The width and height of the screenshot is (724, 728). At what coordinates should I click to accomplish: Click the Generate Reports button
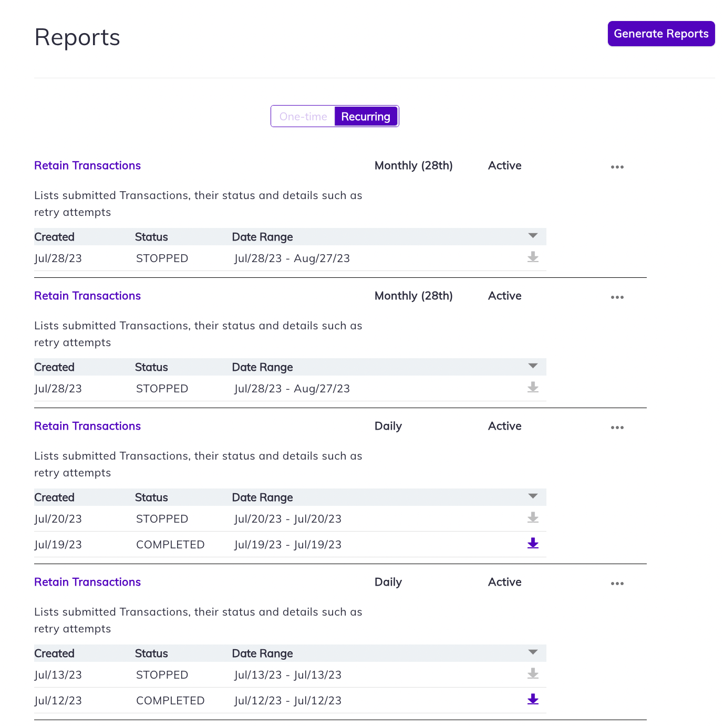click(661, 34)
